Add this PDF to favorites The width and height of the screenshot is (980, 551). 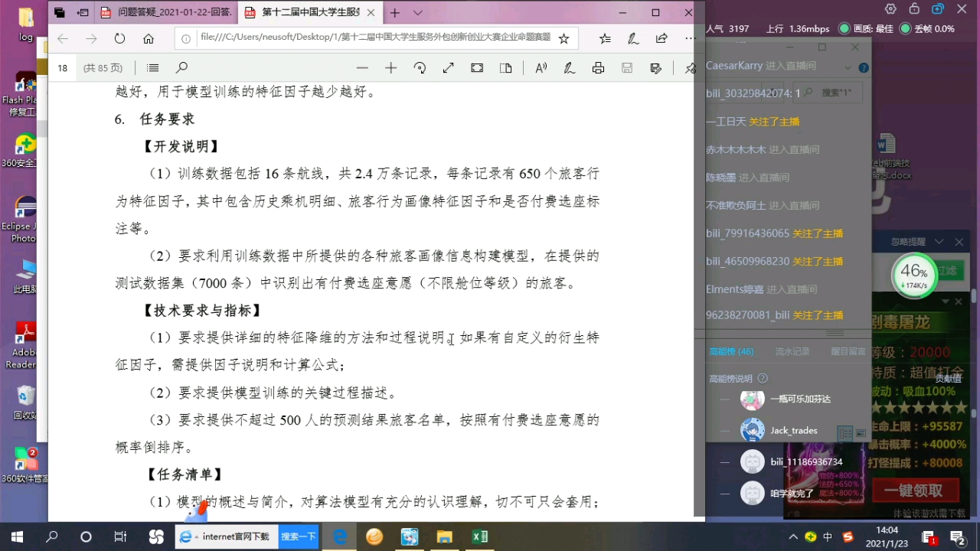(564, 38)
